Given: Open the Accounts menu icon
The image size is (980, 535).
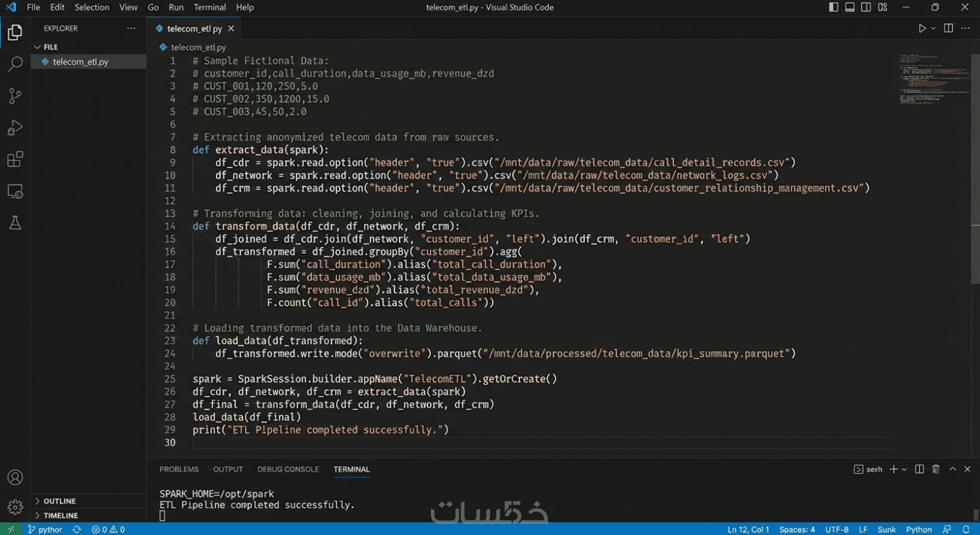Looking at the screenshot, I should click(x=15, y=477).
